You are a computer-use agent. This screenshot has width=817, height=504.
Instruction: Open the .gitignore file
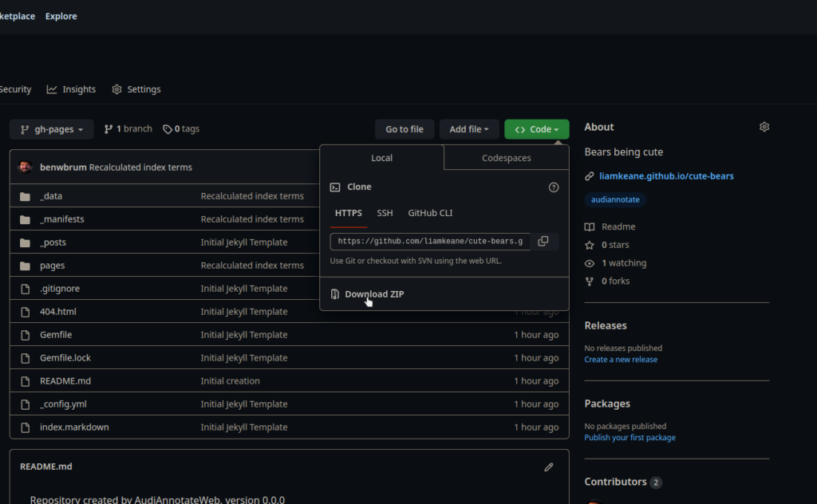point(60,289)
